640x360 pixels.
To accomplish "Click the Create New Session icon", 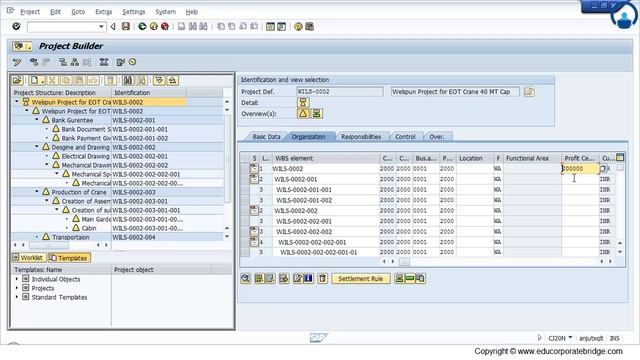I will click(x=270, y=27).
